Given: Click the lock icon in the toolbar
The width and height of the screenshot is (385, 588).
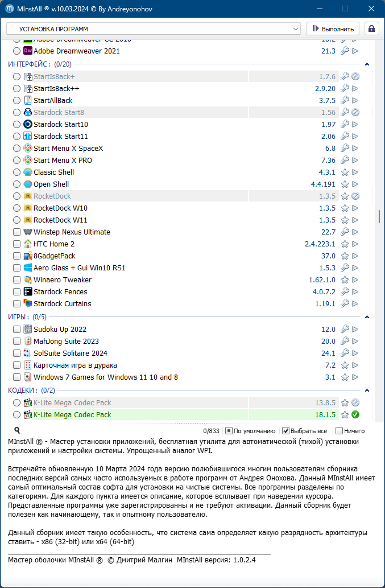Looking at the screenshot, I should pos(372,28).
